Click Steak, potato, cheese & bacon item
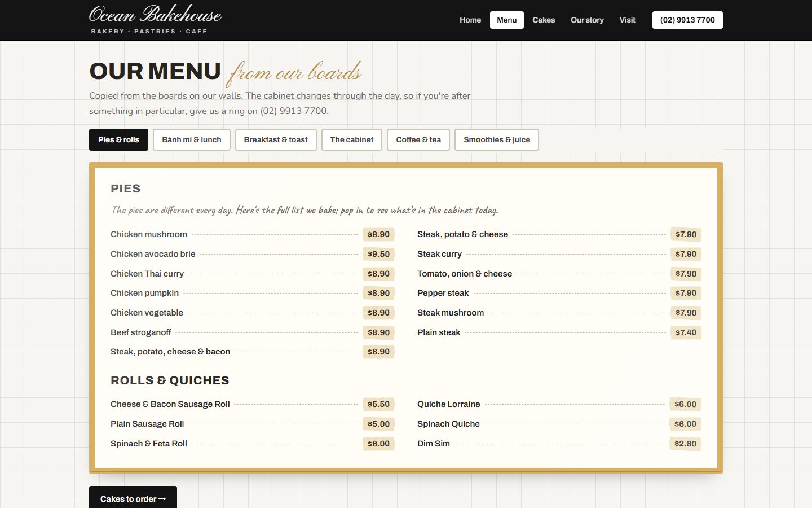The width and height of the screenshot is (812, 508). pos(253,352)
